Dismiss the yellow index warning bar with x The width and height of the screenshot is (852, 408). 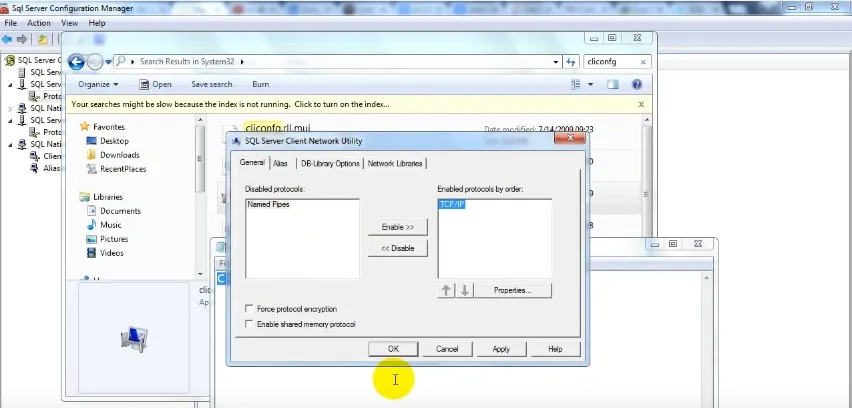[641, 104]
